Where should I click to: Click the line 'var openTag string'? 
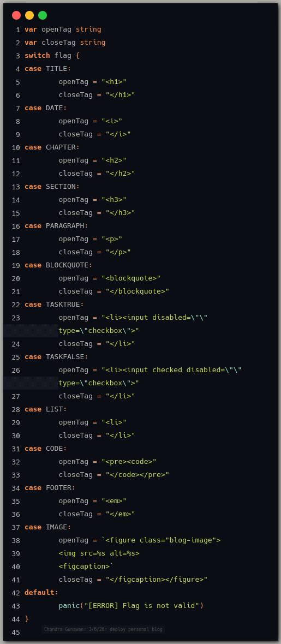point(63,29)
